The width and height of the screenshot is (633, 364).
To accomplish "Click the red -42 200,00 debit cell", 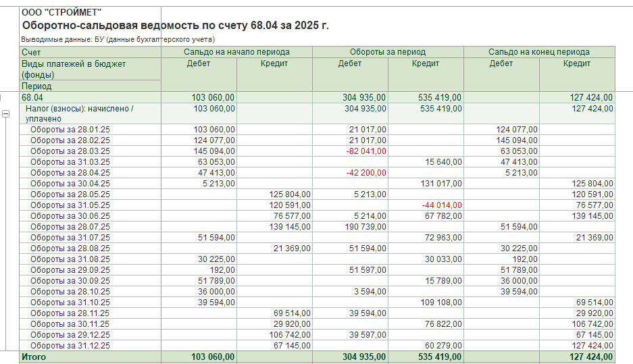I will 366,173.
